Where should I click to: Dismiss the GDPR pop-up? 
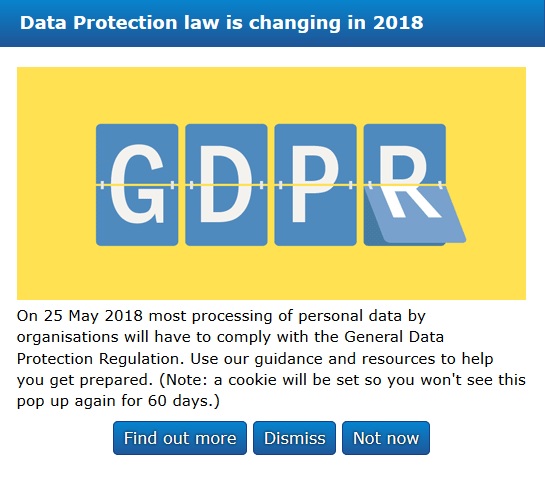[x=294, y=438]
